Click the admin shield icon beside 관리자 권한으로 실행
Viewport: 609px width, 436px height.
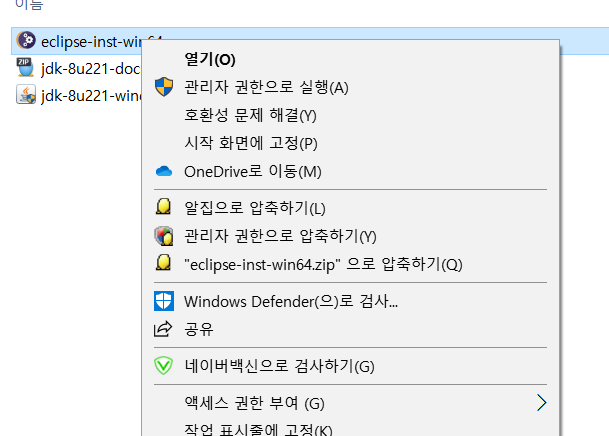[x=164, y=87]
